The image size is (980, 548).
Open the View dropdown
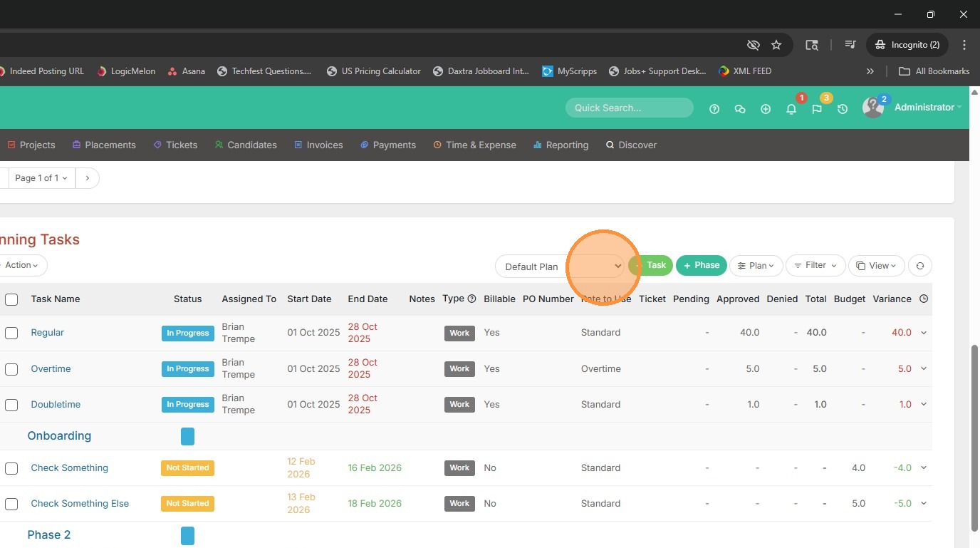(877, 266)
